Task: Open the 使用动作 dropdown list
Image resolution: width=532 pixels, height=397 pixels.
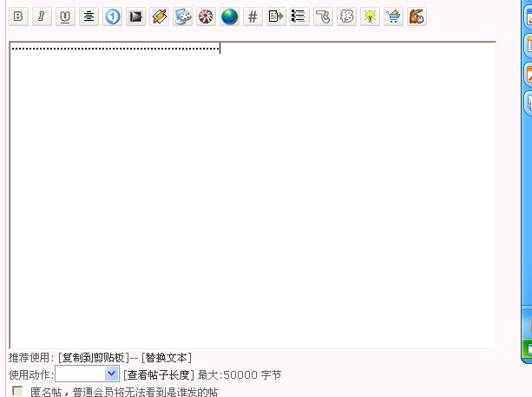Action: coord(87,374)
